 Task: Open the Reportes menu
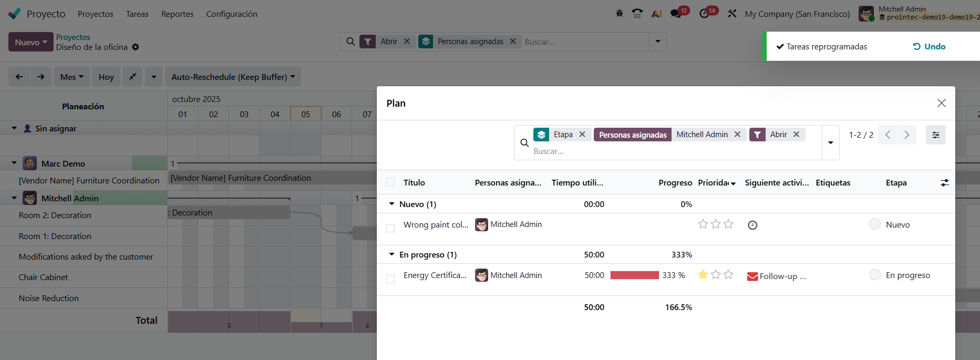tap(177, 14)
